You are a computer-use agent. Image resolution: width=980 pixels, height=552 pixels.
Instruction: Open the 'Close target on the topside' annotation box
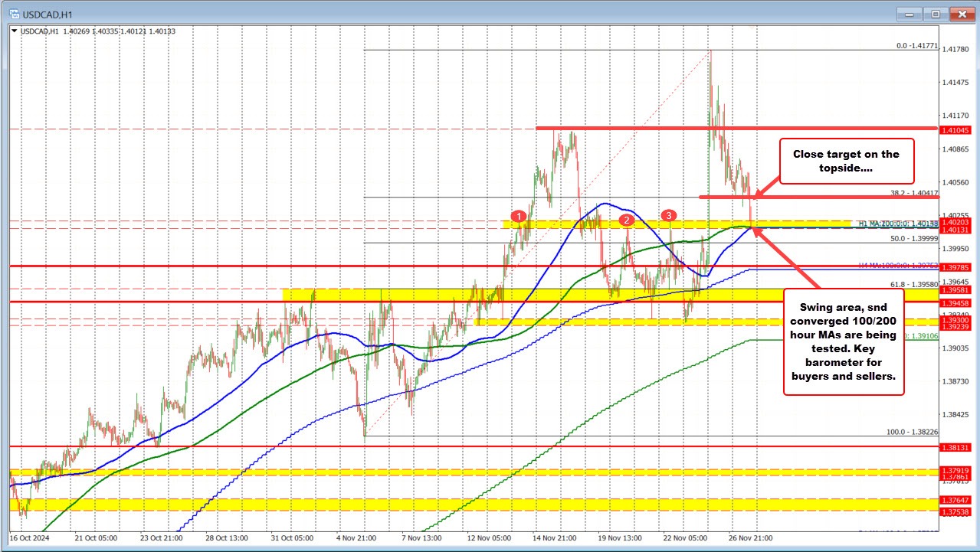click(846, 162)
